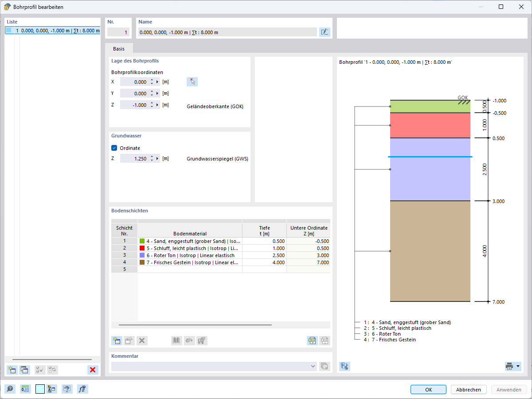Image resolution: width=532 pixels, height=399 pixels.
Task: Click the import material block arrow icon
Action: tap(189, 340)
